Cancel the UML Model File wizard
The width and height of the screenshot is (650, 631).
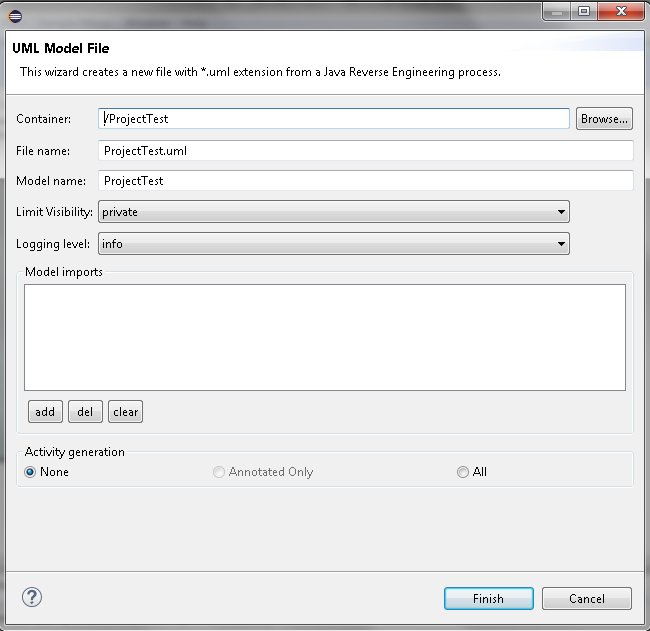point(587,598)
